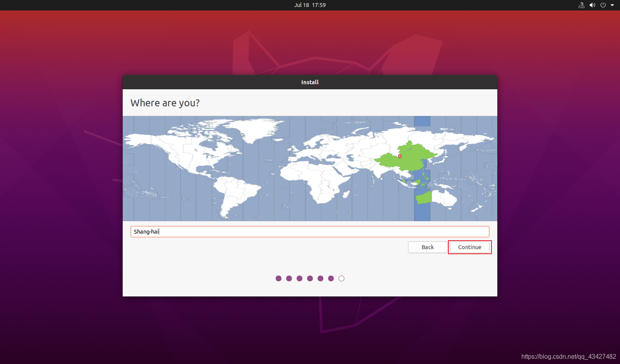Click the red location pin on the map

400,156
